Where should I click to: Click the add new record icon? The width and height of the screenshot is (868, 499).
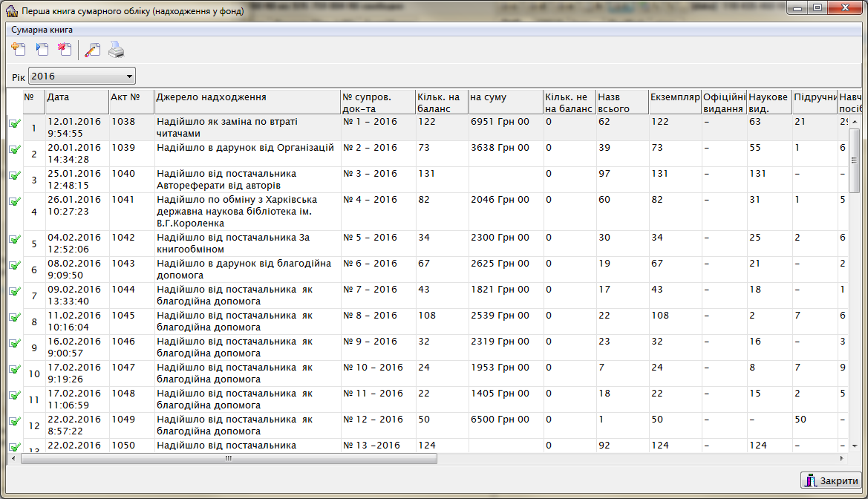click(x=19, y=50)
